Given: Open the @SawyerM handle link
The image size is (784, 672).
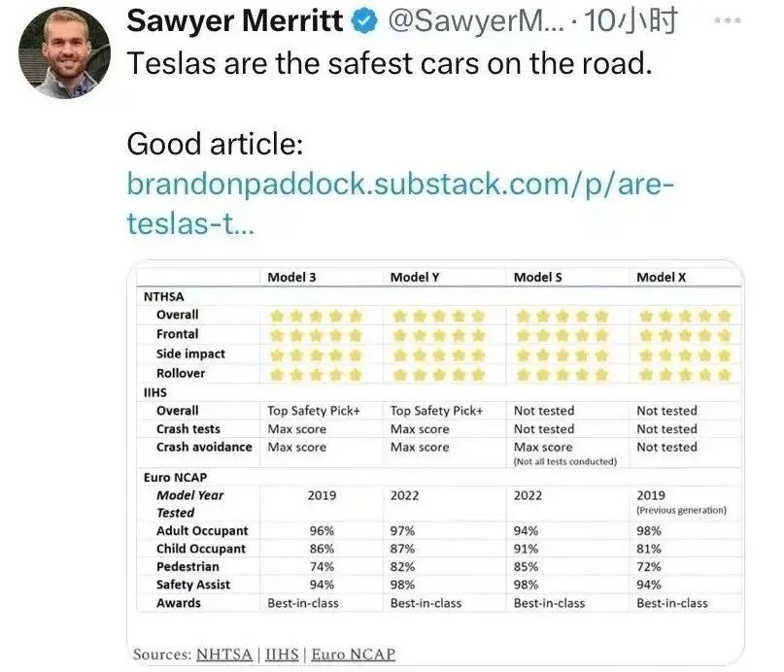Looking at the screenshot, I should click(x=476, y=21).
